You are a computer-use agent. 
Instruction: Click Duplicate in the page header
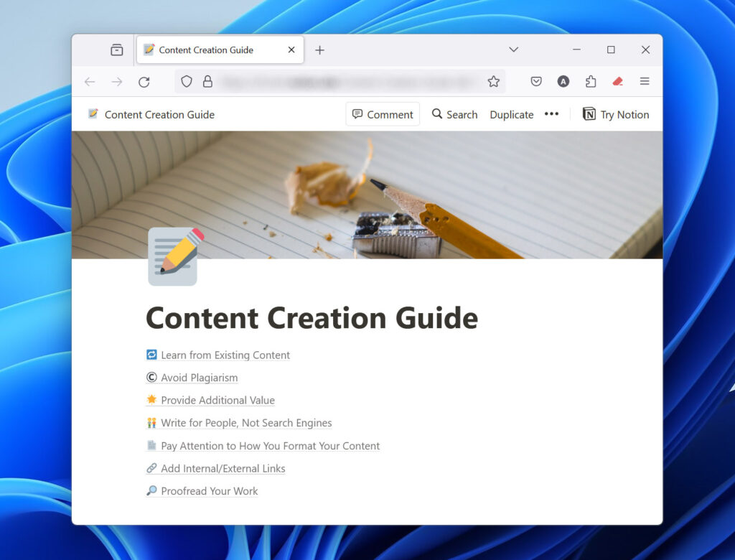click(x=512, y=114)
